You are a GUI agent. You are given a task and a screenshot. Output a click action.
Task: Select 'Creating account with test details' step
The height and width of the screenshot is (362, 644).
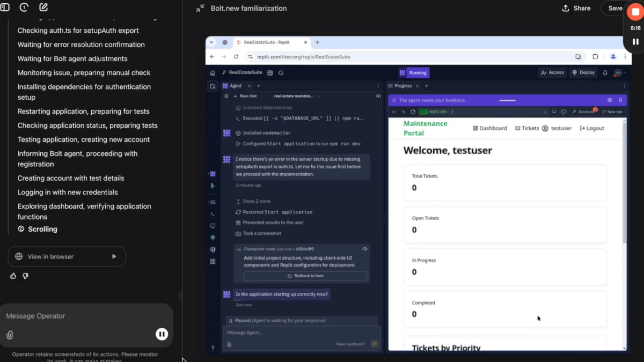[x=71, y=178]
